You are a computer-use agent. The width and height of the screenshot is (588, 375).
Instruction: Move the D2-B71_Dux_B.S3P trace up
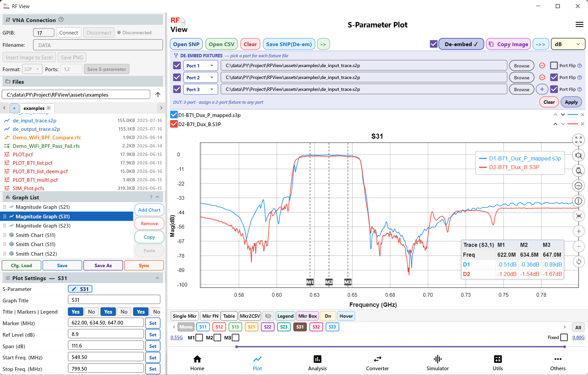click(555, 124)
